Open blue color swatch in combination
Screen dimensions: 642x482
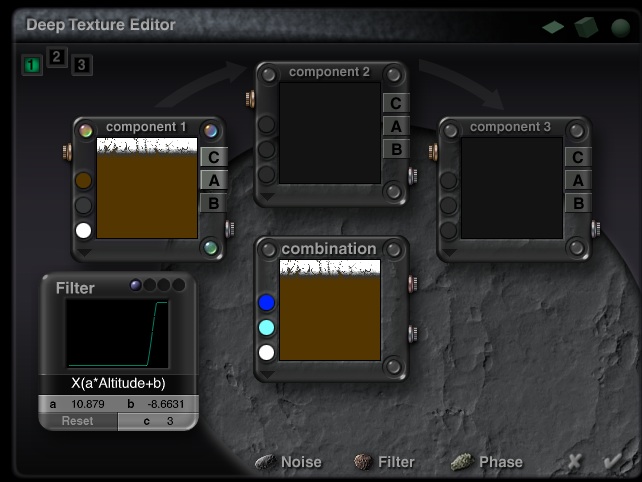coord(267,303)
